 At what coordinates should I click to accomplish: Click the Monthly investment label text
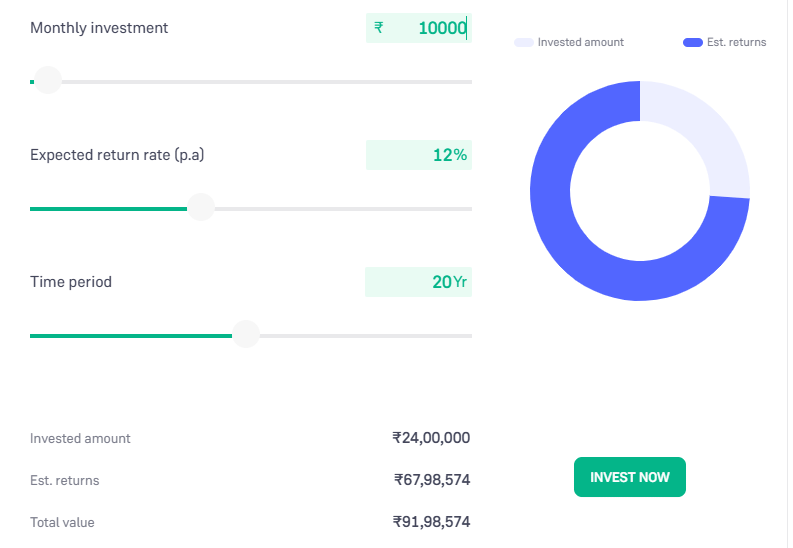[99, 28]
